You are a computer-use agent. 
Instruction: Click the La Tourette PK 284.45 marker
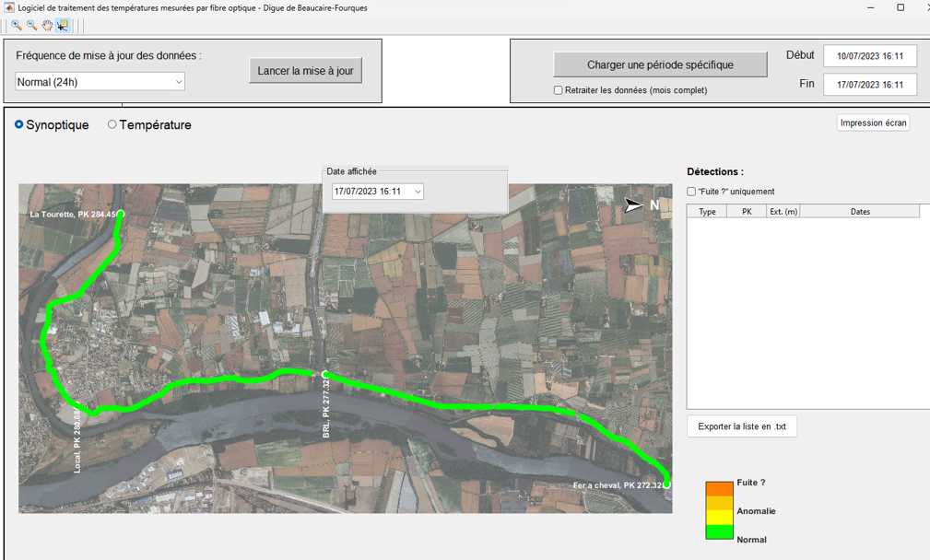point(120,214)
